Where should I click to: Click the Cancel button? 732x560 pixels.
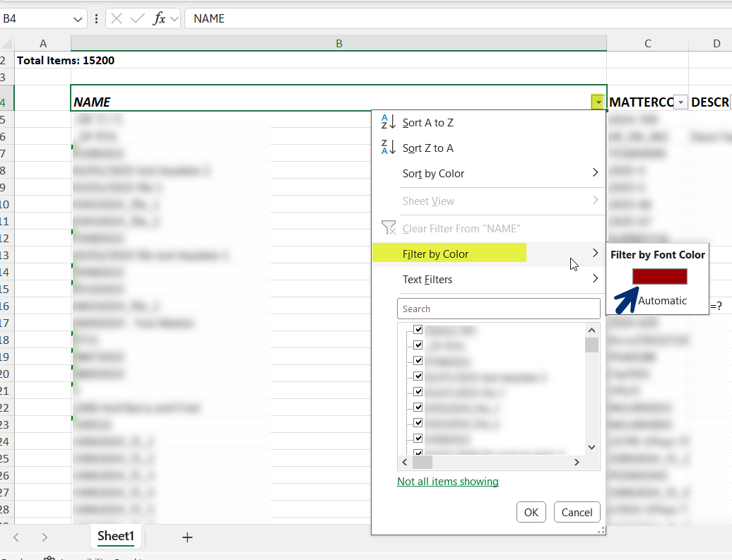pyautogui.click(x=577, y=513)
